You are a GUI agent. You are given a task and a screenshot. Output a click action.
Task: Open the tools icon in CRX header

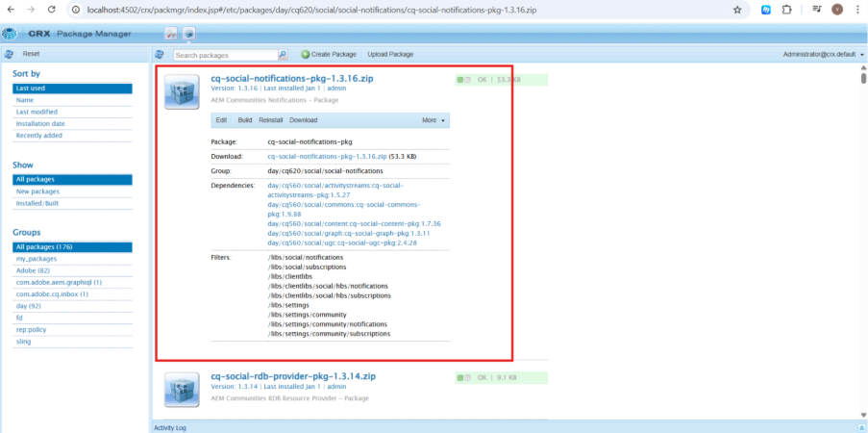click(x=171, y=34)
